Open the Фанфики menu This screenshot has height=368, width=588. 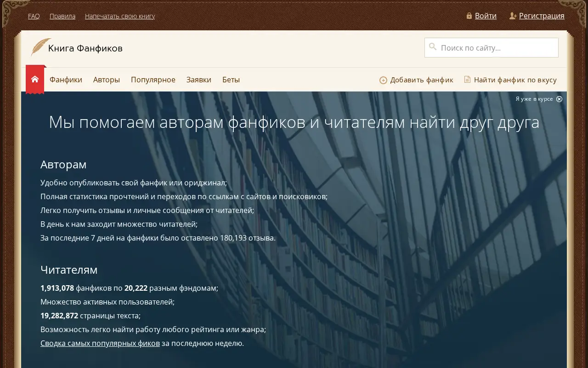pos(66,80)
